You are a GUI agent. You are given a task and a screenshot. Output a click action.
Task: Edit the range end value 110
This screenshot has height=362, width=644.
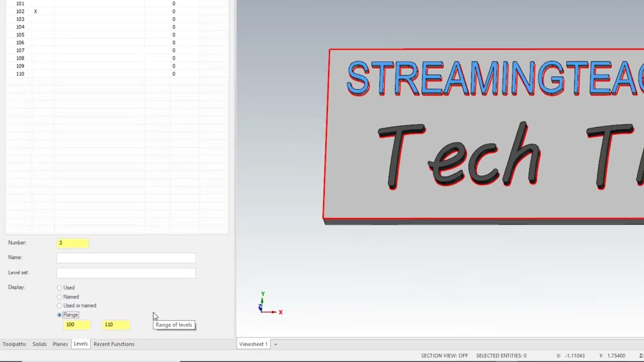[116, 325]
